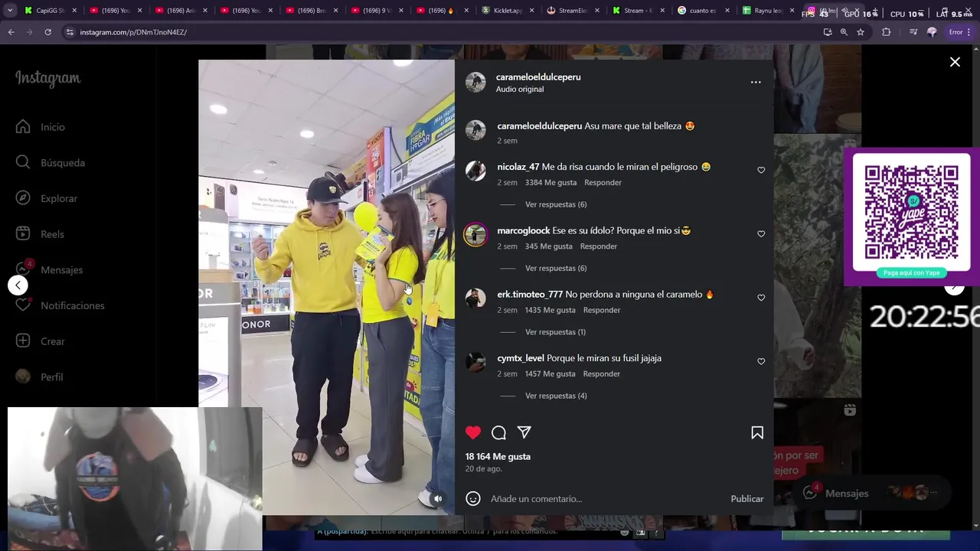980x551 pixels.
Task: Open the browser zoom magnifier icon
Action: coord(844,32)
